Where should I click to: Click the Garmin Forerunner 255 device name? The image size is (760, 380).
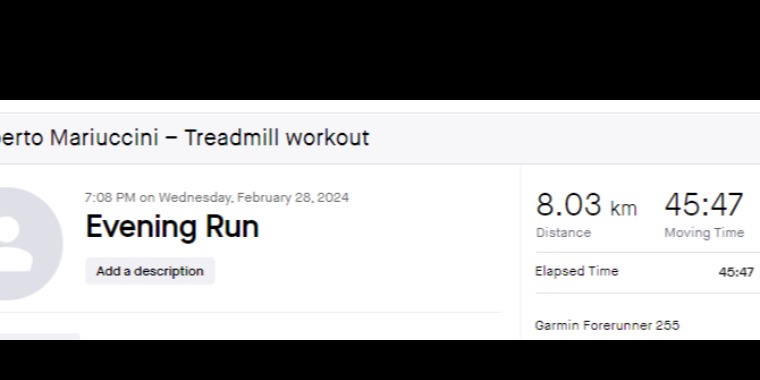coord(607,325)
